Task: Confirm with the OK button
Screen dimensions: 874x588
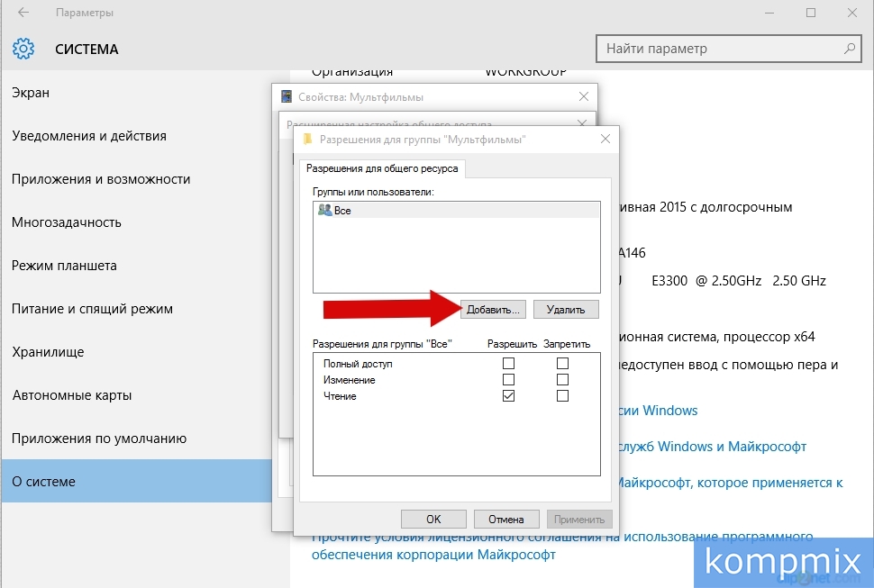Action: pos(433,519)
